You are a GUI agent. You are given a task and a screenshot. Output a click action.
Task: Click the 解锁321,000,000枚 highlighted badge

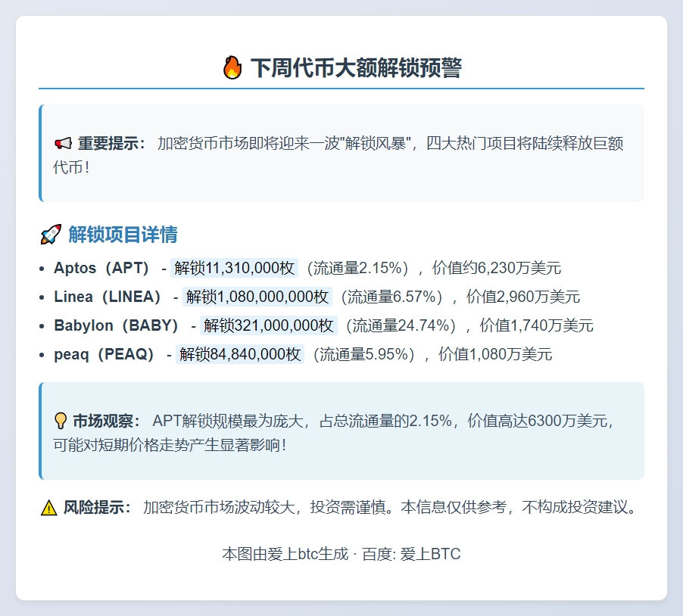click(x=268, y=325)
